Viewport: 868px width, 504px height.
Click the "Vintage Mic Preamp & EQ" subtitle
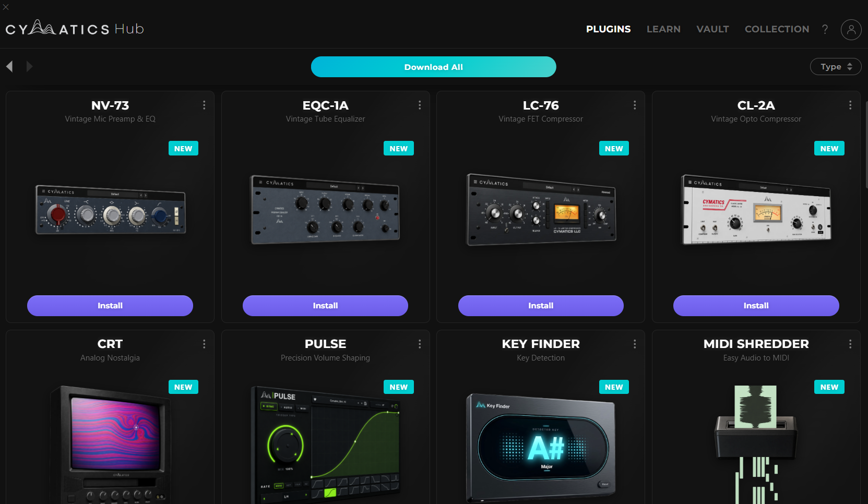[x=110, y=119]
